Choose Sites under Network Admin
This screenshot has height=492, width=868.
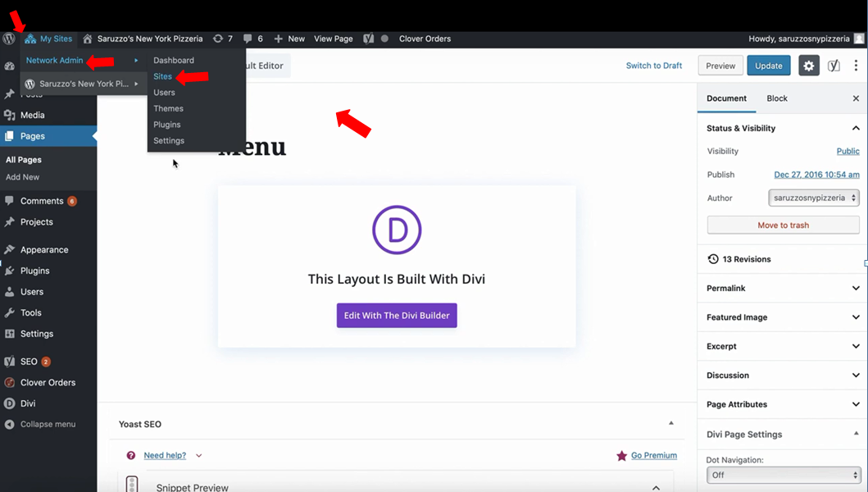[x=163, y=76]
